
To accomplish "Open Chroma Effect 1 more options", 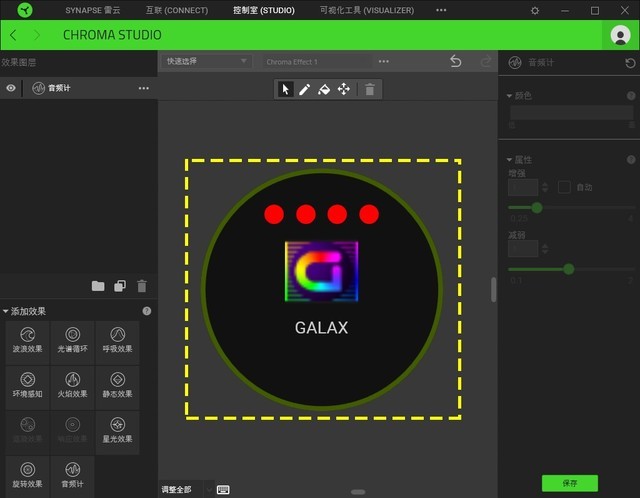I will point(384,61).
